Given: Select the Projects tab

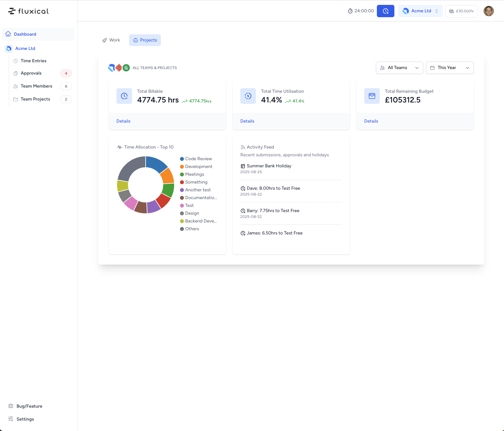Looking at the screenshot, I should click(145, 40).
